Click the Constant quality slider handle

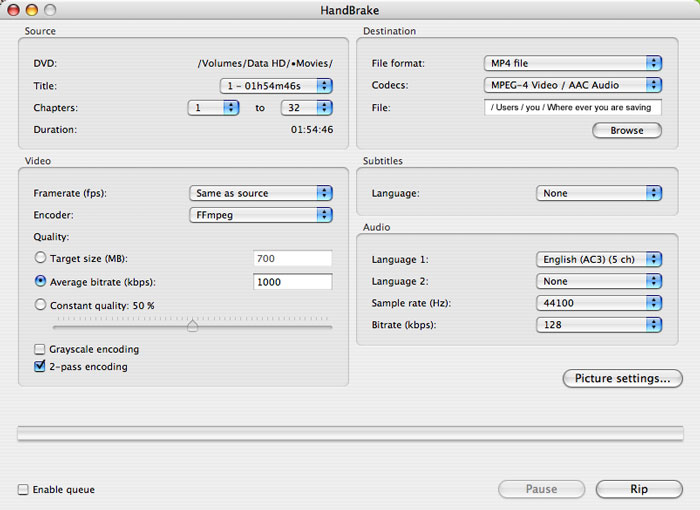point(192,325)
